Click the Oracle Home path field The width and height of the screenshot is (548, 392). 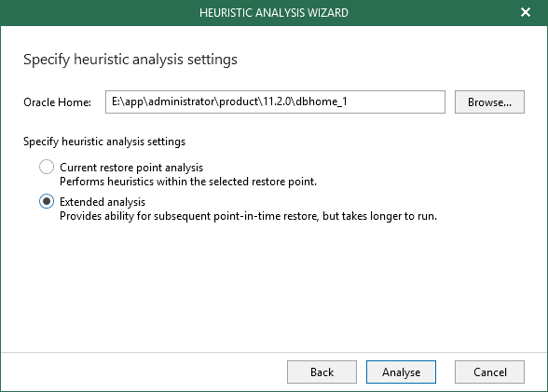tap(275, 101)
